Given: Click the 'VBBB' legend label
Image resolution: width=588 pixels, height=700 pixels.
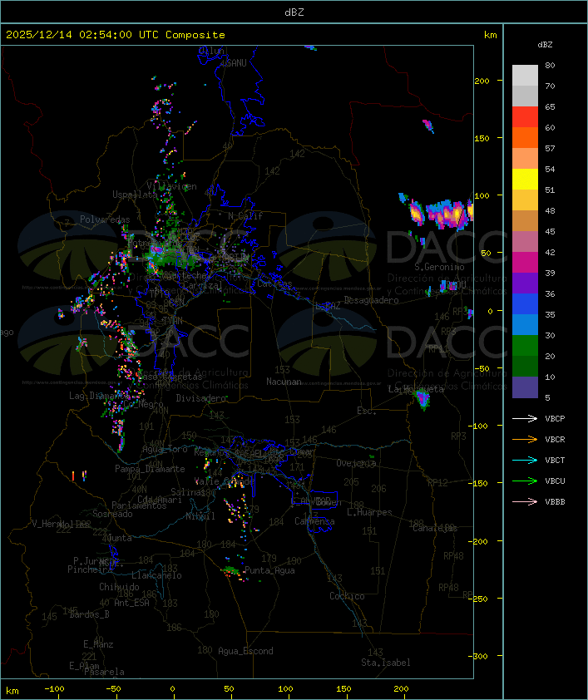Looking at the screenshot, I should coord(555,502).
